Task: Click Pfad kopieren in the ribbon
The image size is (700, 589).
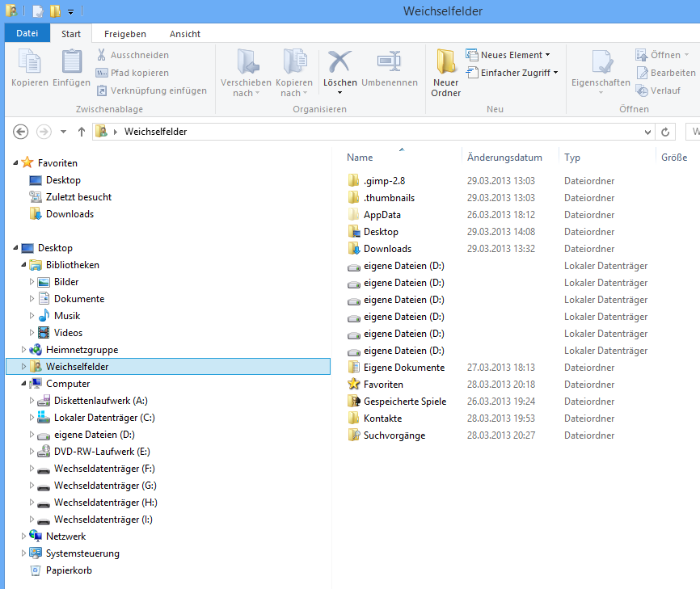Action: click(133, 73)
